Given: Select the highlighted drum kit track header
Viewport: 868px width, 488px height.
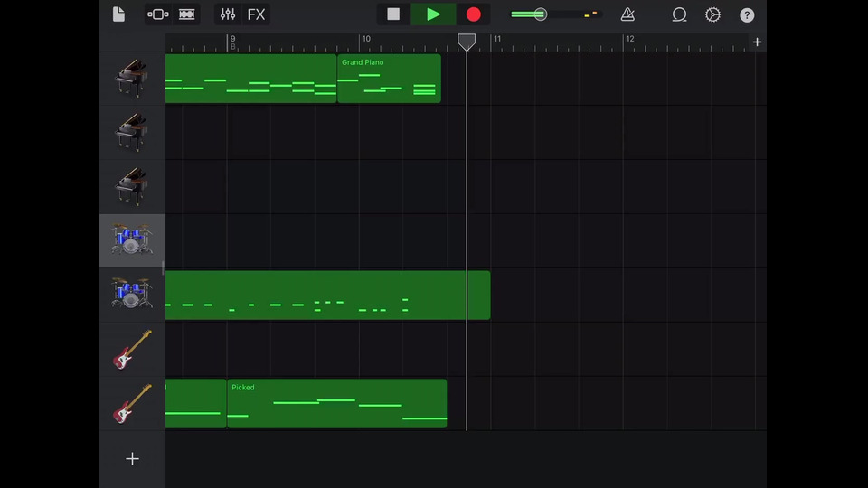Looking at the screenshot, I should 132,240.
